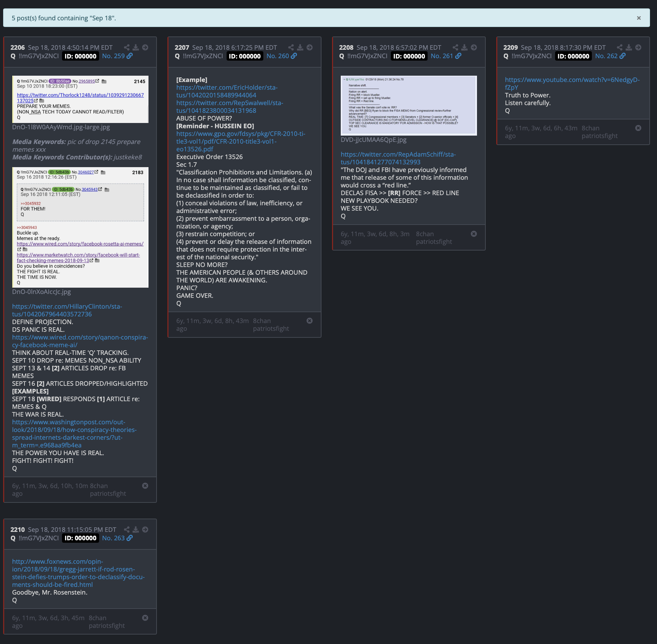Open the No. 262 permalink

coord(610,56)
